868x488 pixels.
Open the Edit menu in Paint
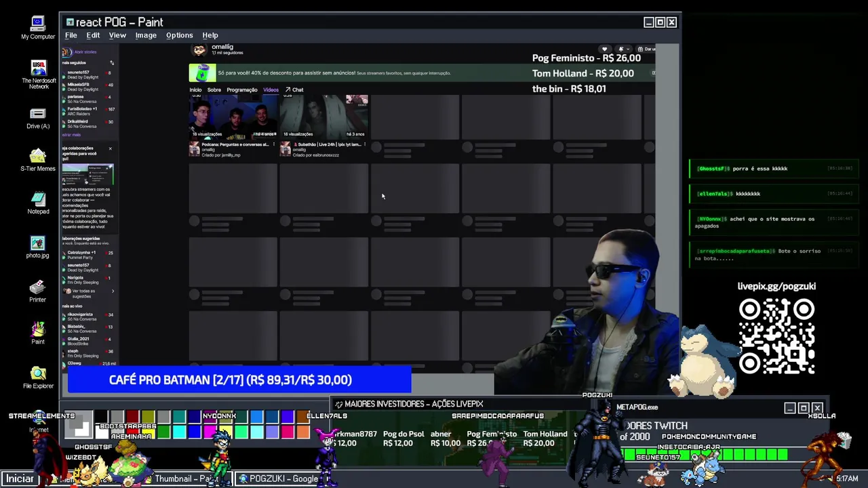[x=93, y=35]
